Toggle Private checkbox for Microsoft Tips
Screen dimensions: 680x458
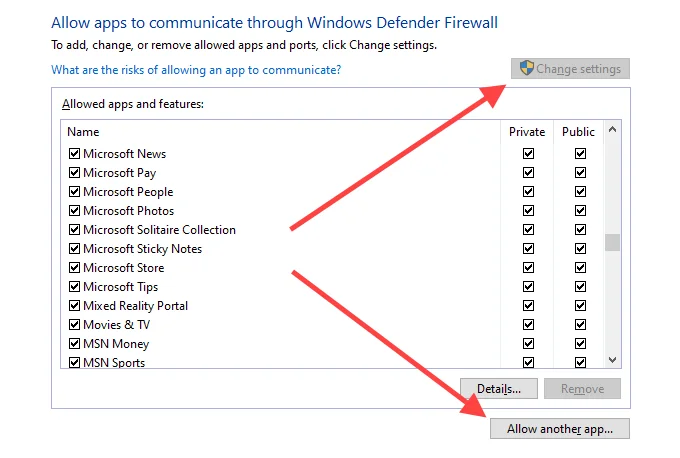[x=528, y=287]
